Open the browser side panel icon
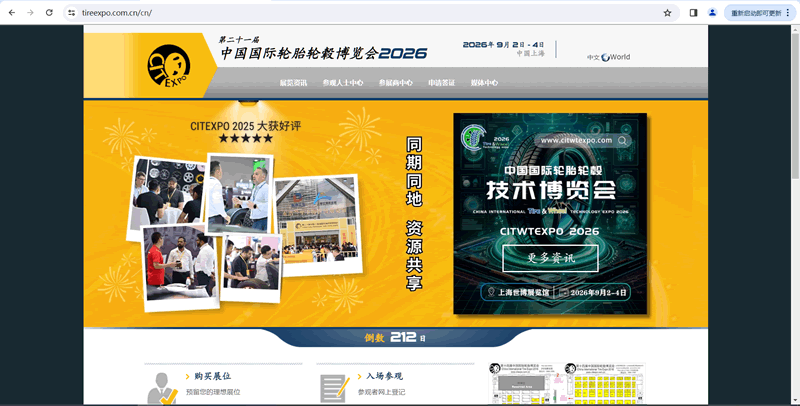This screenshot has width=800, height=406. 694,13
